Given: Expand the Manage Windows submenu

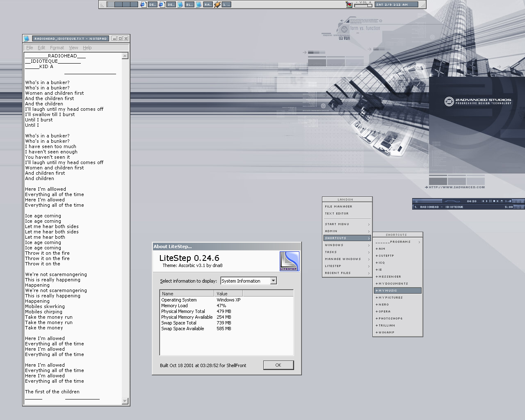Looking at the screenshot, I should click(x=347, y=259).
